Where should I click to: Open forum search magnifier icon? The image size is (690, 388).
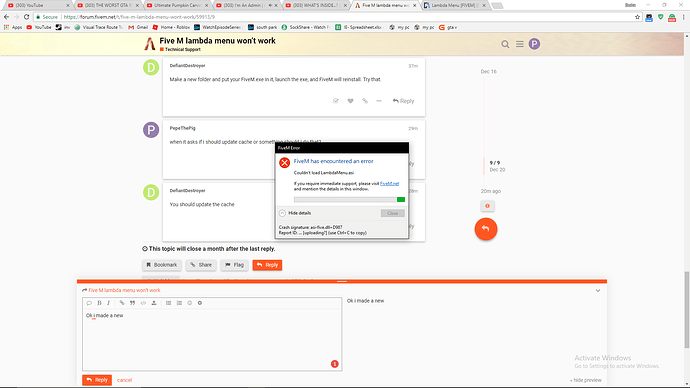pos(505,44)
